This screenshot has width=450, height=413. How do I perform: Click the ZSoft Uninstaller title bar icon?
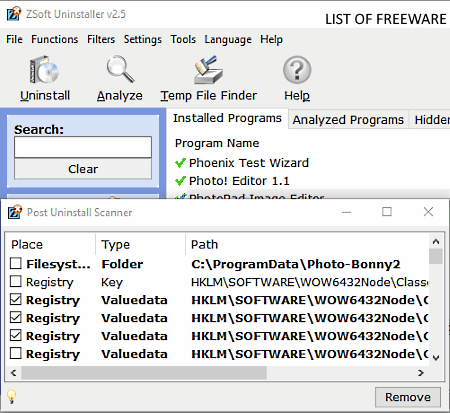point(14,14)
